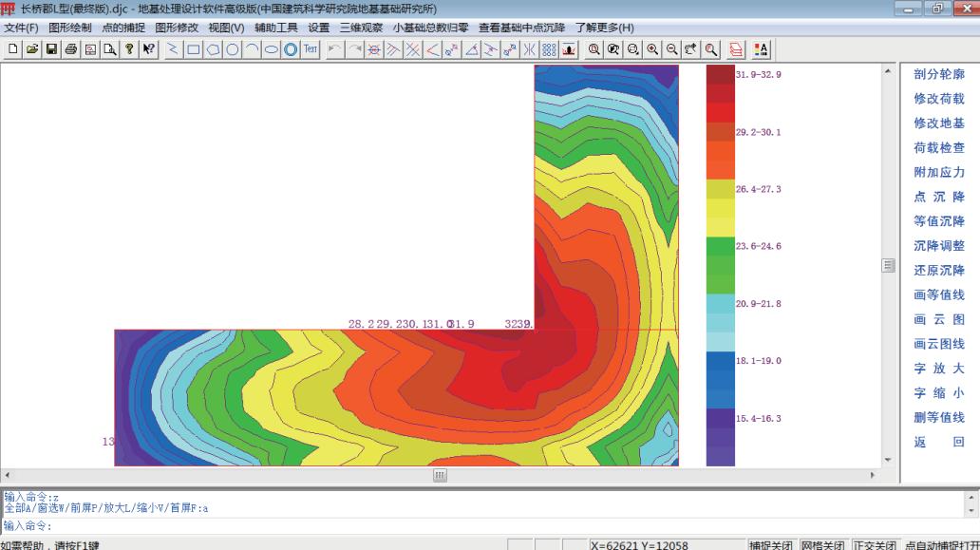The height and width of the screenshot is (550, 980).
Task: Toggle 捕捉关闭 snap in status bar
Action: click(771, 545)
